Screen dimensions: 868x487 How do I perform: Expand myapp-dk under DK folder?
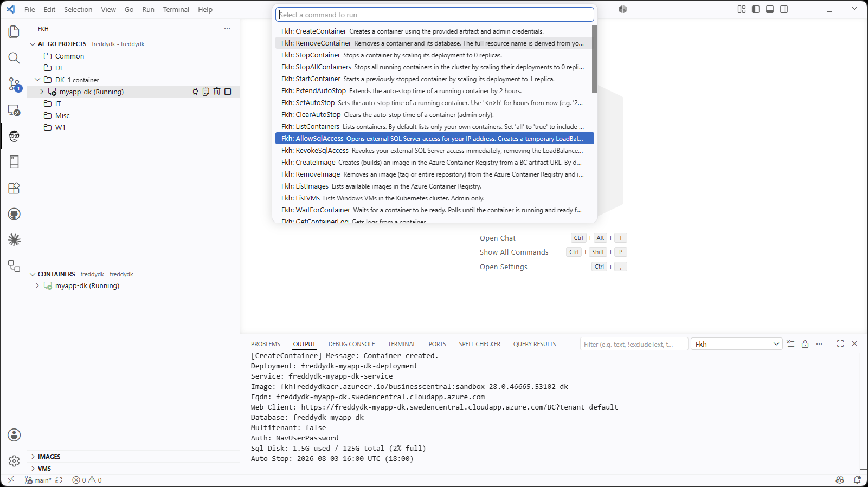pyautogui.click(x=42, y=92)
